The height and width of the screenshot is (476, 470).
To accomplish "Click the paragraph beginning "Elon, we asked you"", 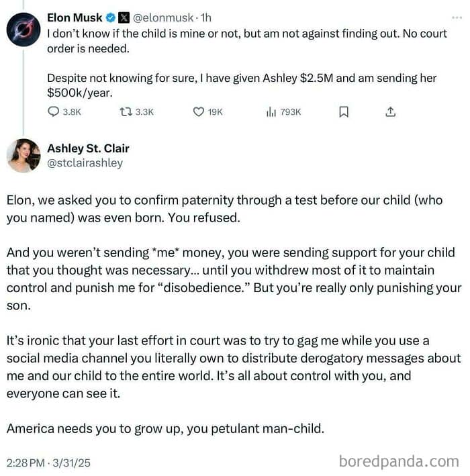I will click(x=228, y=208).
